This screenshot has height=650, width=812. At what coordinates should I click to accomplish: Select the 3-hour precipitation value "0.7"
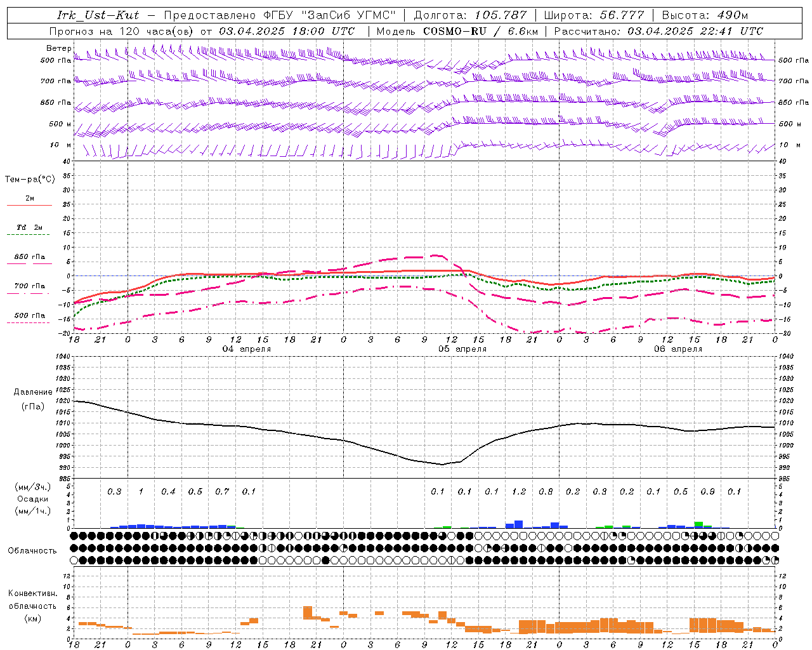click(x=222, y=491)
